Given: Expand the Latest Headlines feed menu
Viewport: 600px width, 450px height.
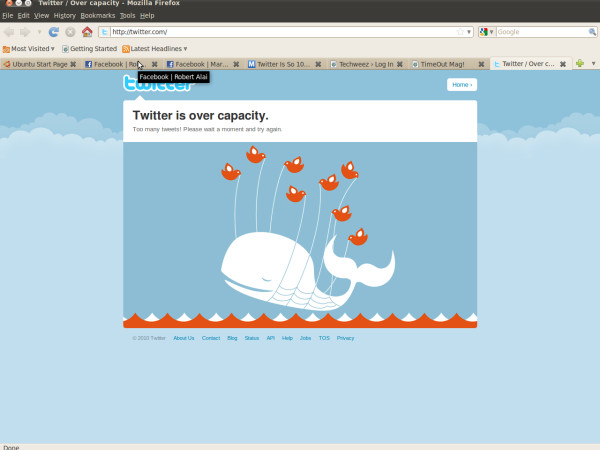Looking at the screenshot, I should [x=155, y=49].
